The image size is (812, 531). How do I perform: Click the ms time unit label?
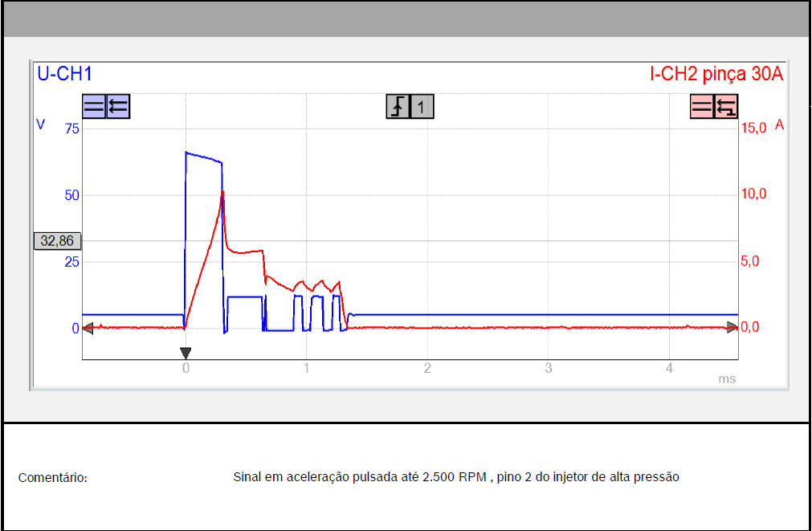pos(727,379)
